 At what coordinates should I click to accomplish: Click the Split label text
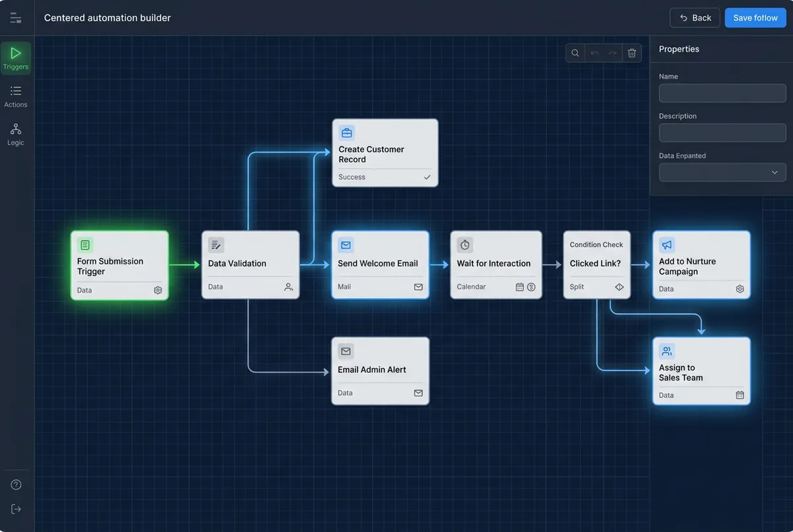click(x=577, y=287)
